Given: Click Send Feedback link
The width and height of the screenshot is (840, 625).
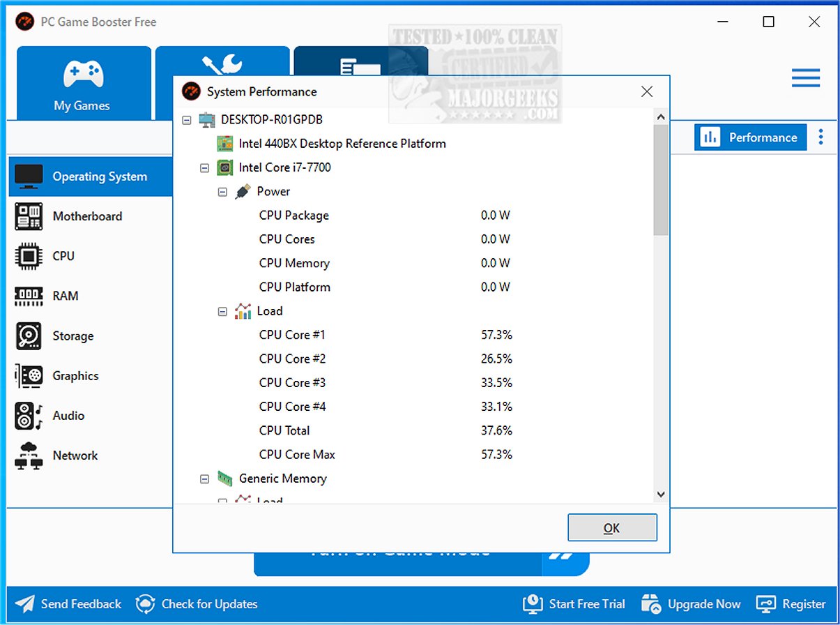Looking at the screenshot, I should [x=68, y=604].
